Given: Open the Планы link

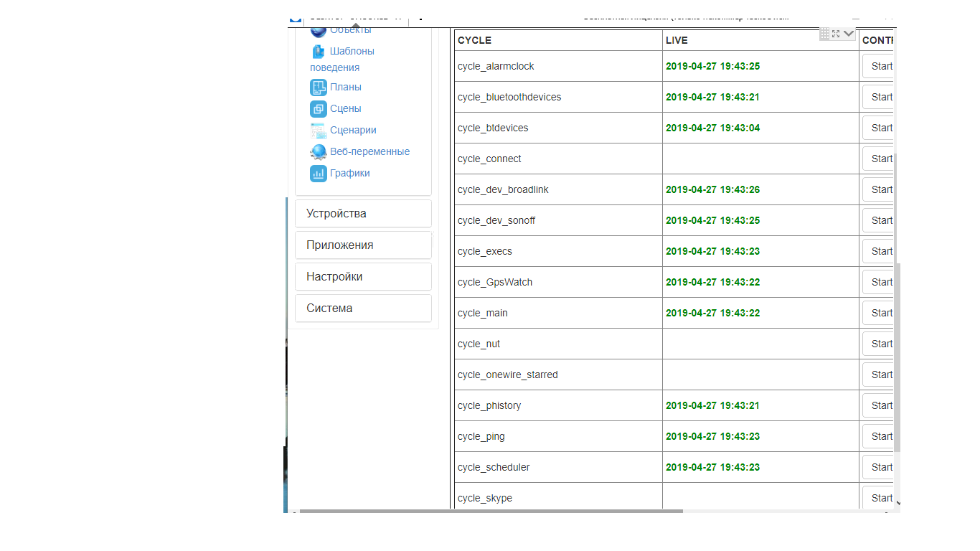Looking at the screenshot, I should [346, 87].
